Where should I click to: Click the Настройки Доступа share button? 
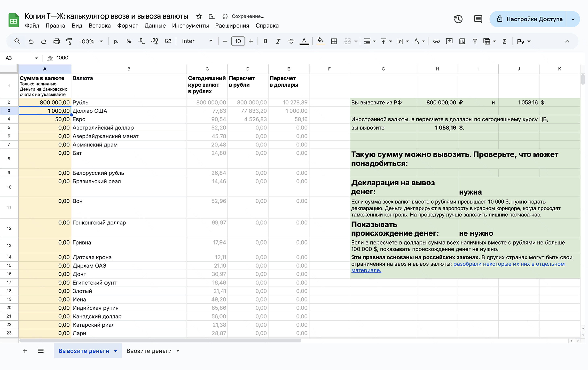[529, 19]
